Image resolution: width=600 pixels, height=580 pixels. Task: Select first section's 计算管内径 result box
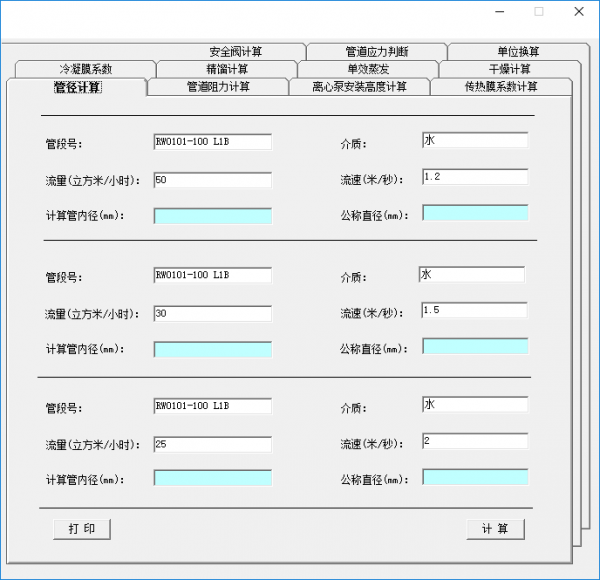tap(213, 216)
